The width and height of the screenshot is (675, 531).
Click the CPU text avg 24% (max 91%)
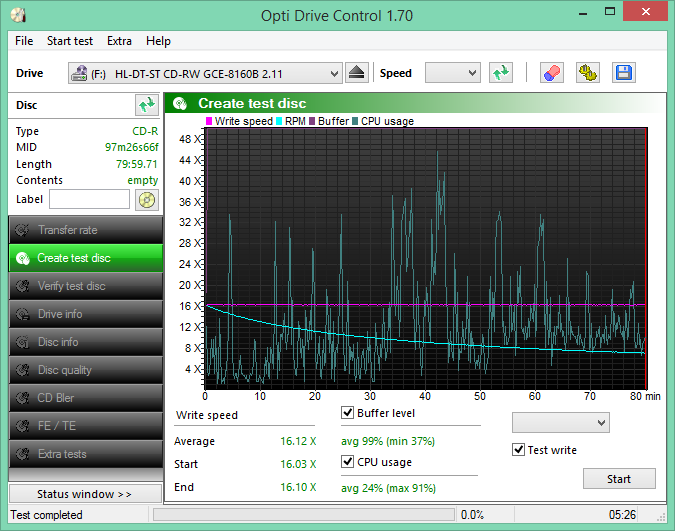(x=388, y=488)
